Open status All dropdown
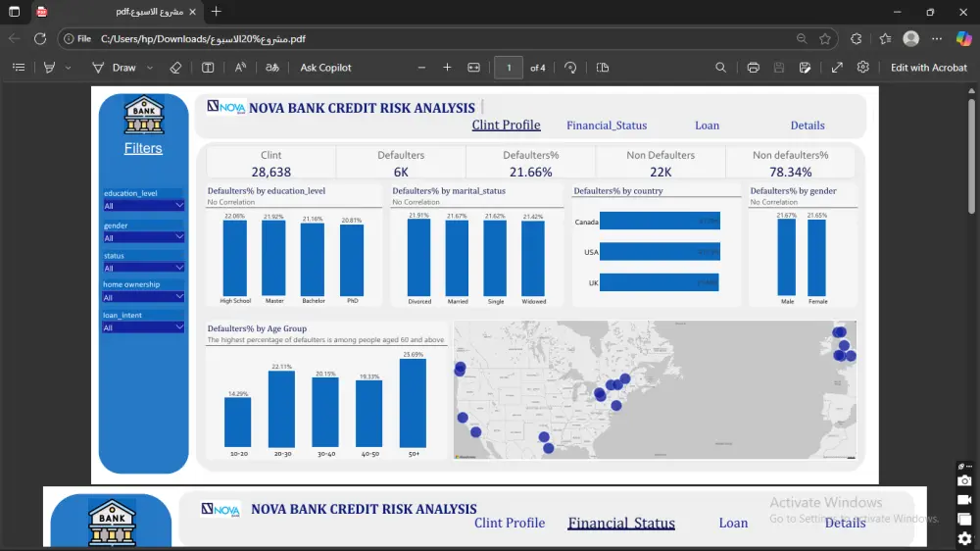 click(143, 268)
